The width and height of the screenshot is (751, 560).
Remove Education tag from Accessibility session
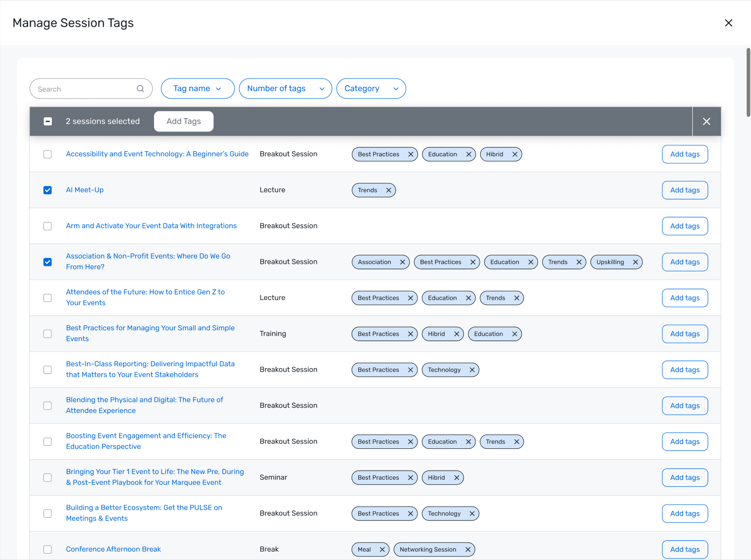[468, 154]
